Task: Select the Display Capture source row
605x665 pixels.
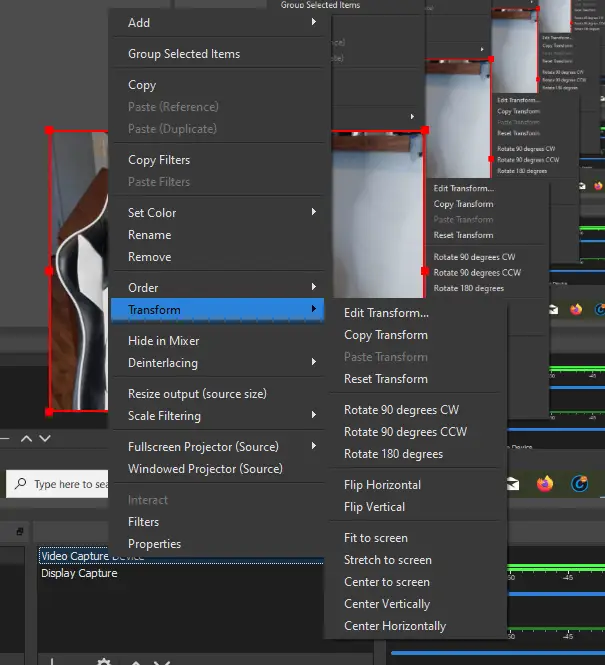Action: pyautogui.click(x=181, y=573)
